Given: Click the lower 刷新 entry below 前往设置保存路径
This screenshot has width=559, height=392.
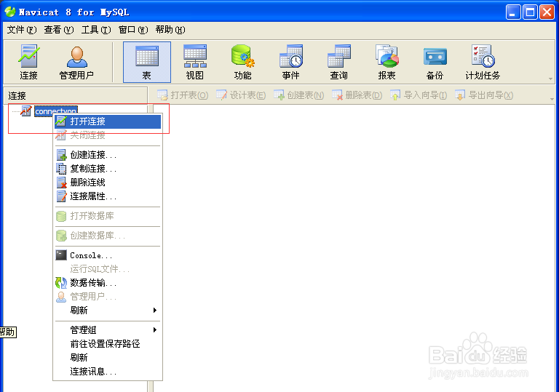Looking at the screenshot, I should [108, 357].
